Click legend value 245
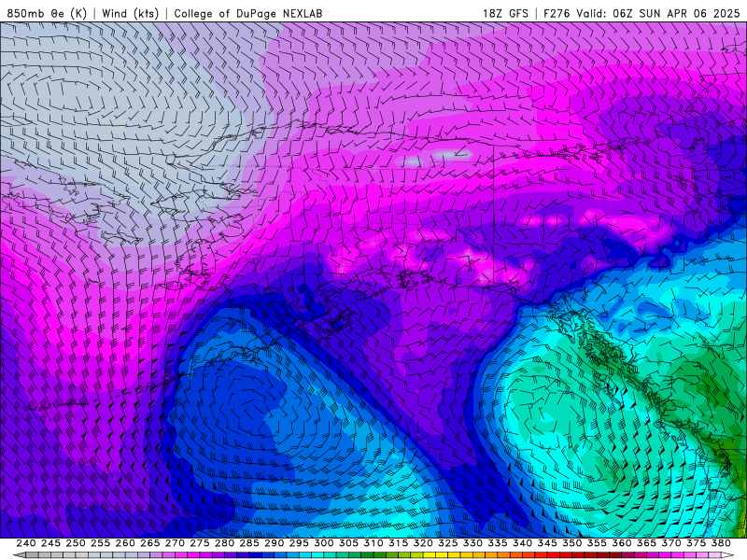The height and width of the screenshot is (560, 747). tap(50, 543)
